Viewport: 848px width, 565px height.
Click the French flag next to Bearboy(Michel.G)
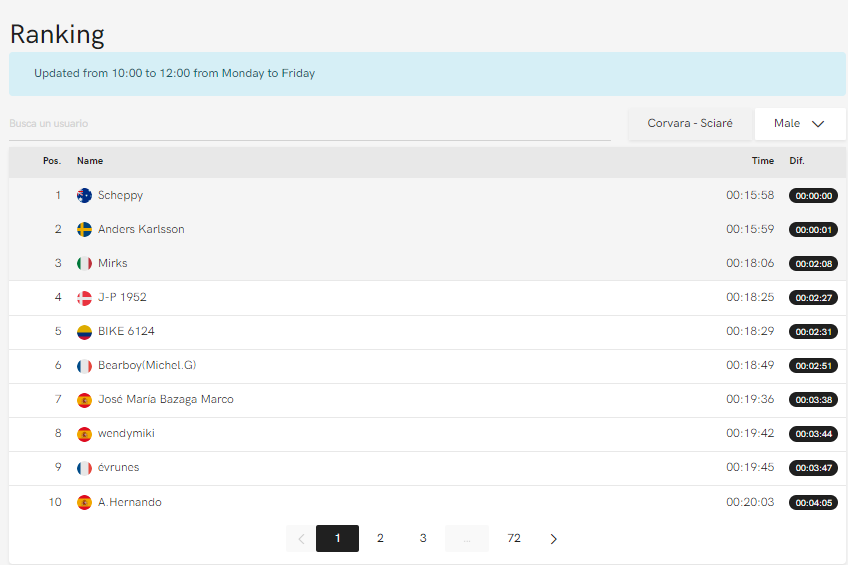[84, 365]
